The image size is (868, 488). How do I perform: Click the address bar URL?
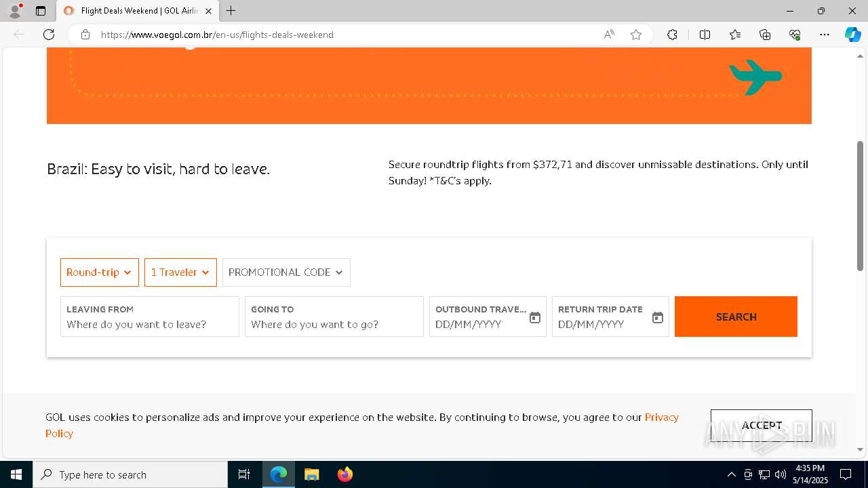[x=217, y=35]
